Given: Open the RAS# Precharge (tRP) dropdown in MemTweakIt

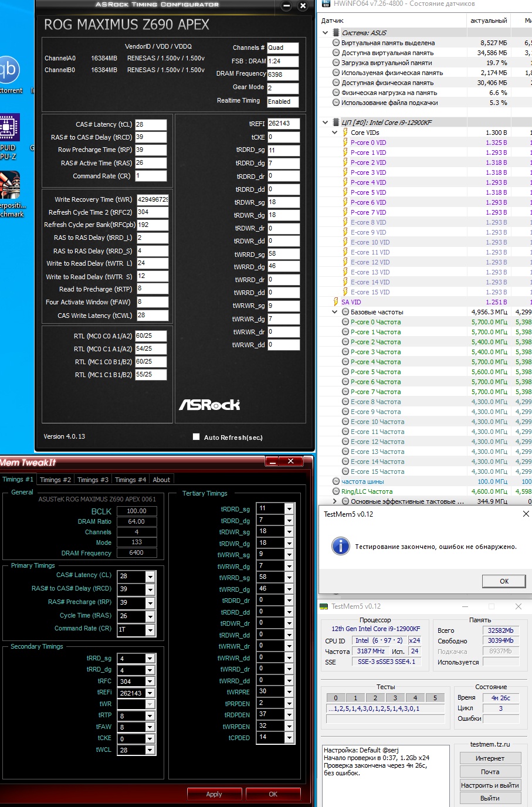Looking at the screenshot, I should pyautogui.click(x=150, y=603).
